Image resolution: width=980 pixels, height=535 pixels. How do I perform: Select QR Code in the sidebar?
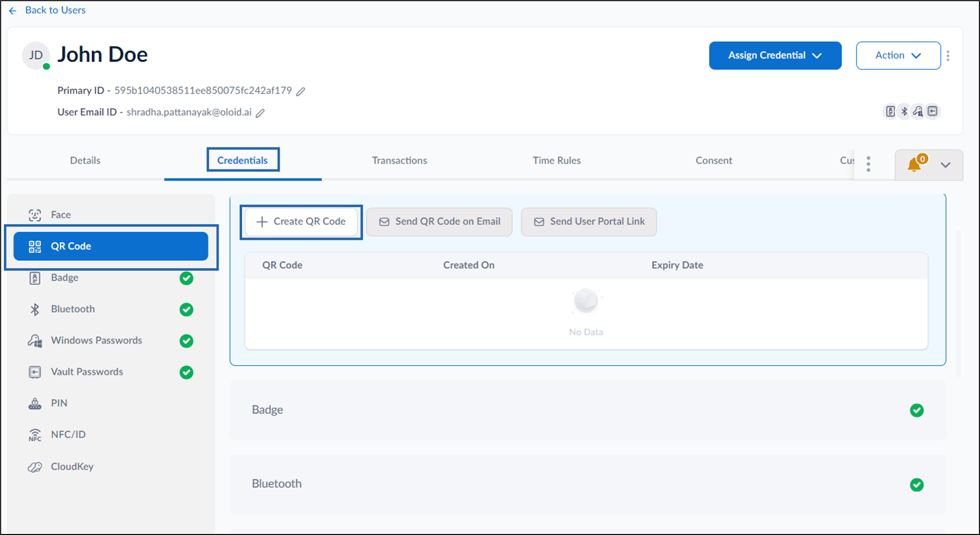pos(111,246)
